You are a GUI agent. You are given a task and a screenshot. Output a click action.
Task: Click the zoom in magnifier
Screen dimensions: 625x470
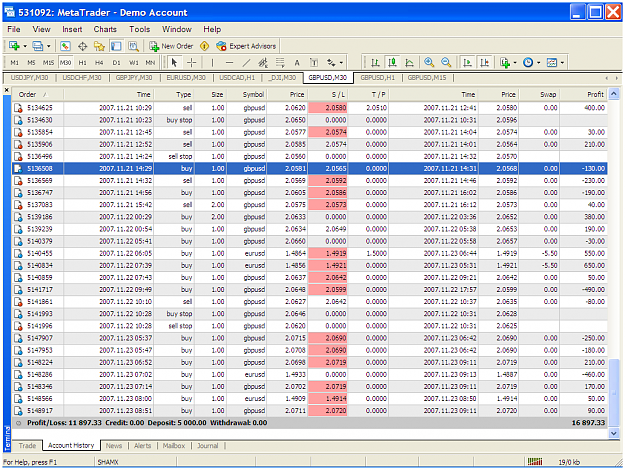coord(429,63)
